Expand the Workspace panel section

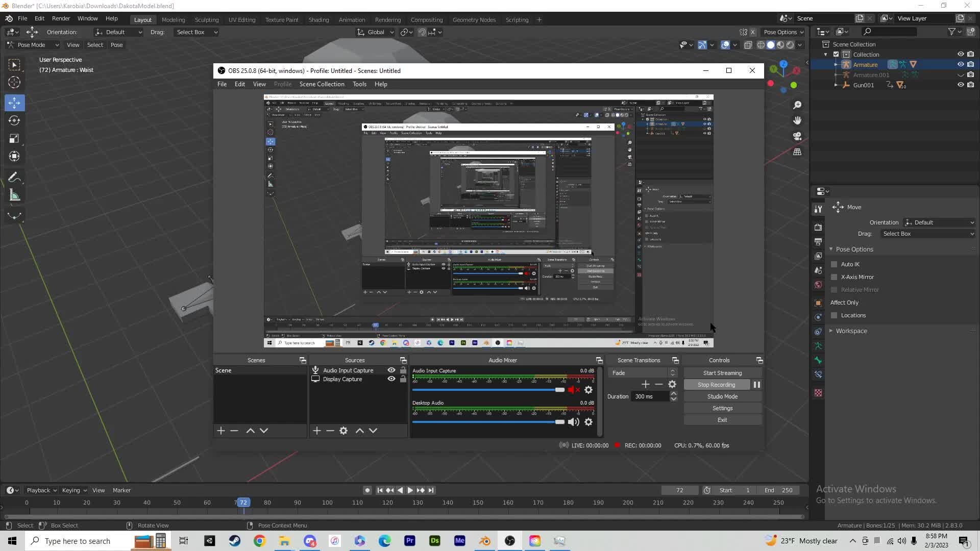click(x=851, y=331)
